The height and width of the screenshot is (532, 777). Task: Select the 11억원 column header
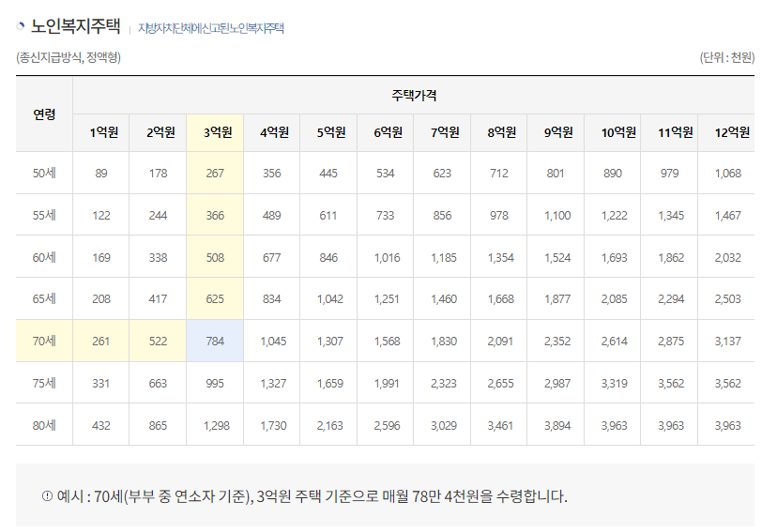click(x=669, y=132)
